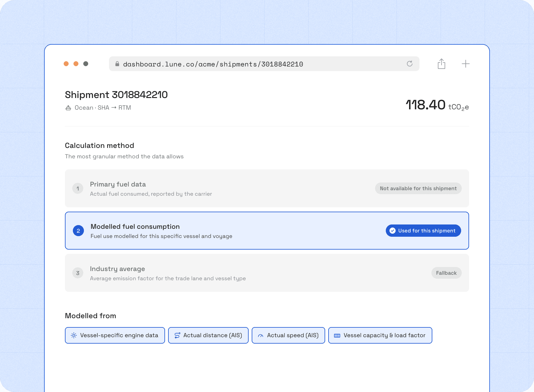Image resolution: width=534 pixels, height=392 pixels.
Task: Click the dashboard.lune.co address bar
Action: click(264, 64)
